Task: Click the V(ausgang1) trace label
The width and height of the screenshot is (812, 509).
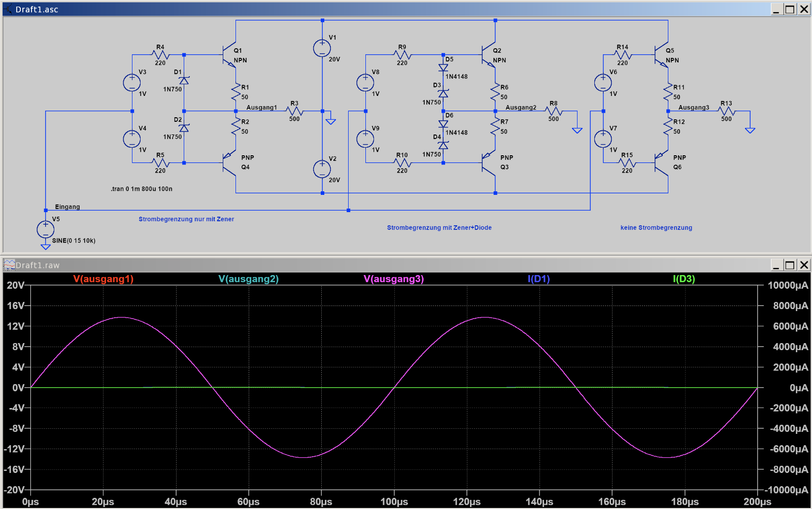Action: coord(104,279)
